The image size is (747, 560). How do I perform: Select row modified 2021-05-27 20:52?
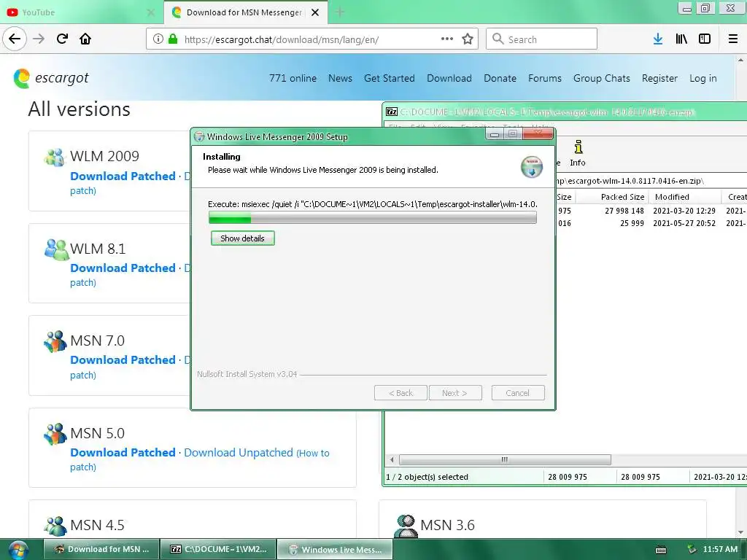click(x=651, y=223)
